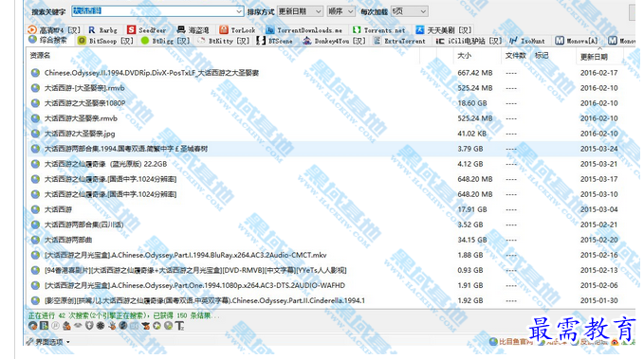Switch to the Monova[A] tab

coord(577,41)
